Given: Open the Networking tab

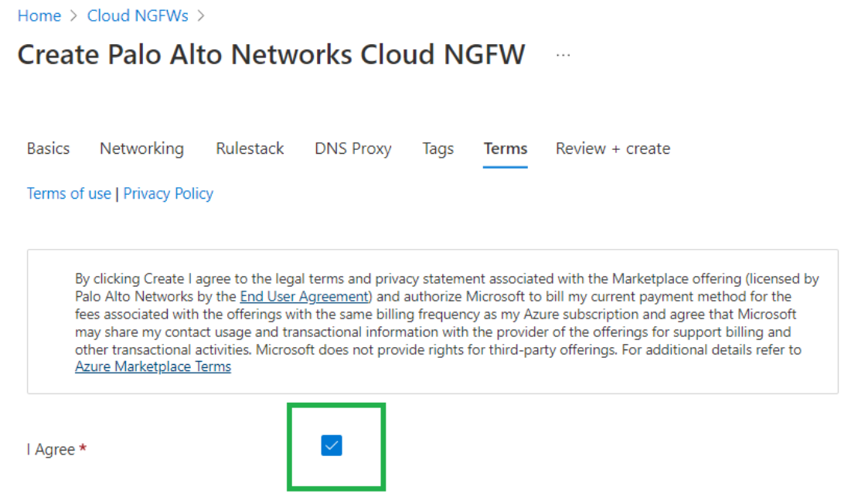Looking at the screenshot, I should coord(141,148).
